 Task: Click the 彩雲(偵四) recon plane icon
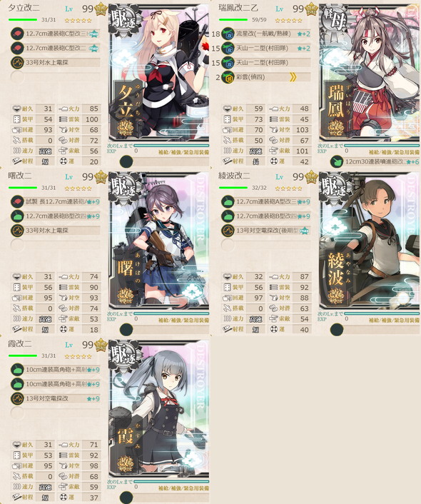228,77
